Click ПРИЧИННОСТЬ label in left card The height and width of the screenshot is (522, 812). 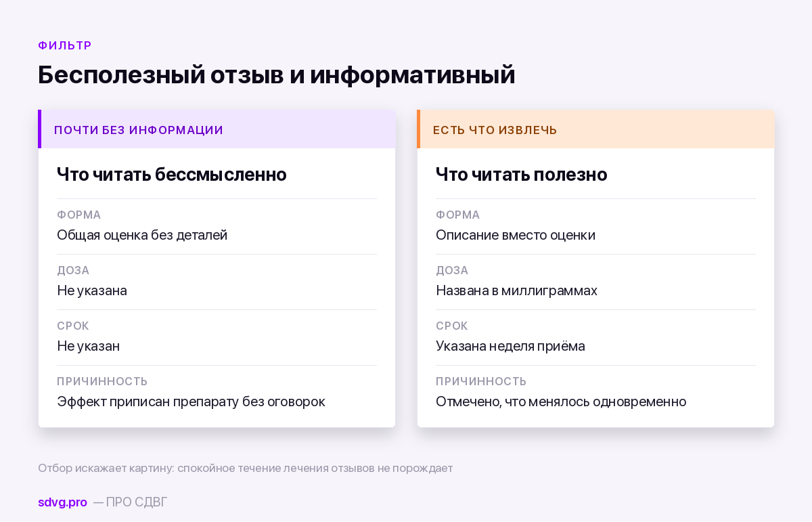(x=102, y=381)
